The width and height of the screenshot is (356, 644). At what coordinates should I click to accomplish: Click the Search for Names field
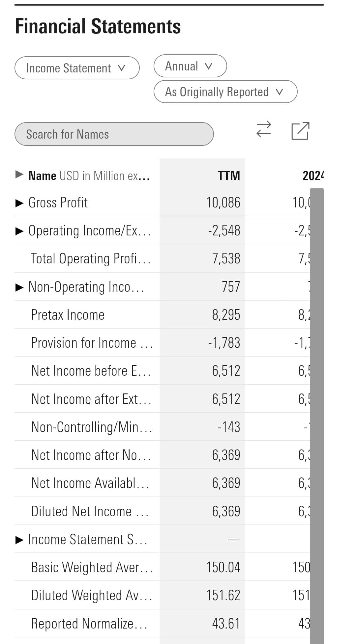coord(114,134)
